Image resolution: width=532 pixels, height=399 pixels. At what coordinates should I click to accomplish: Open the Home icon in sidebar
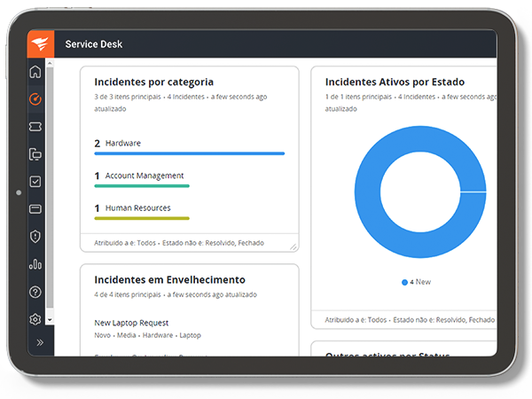35,72
